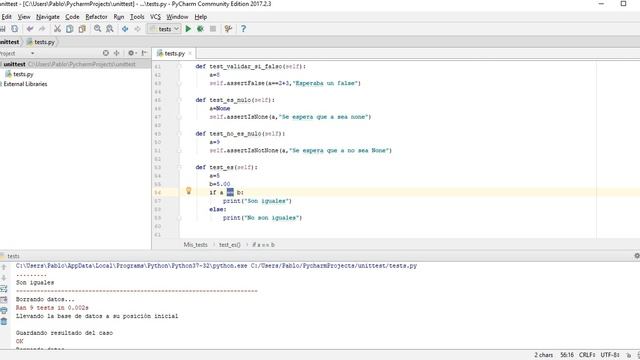640x360 pixels.
Task: Open the View menu
Action: point(24,17)
